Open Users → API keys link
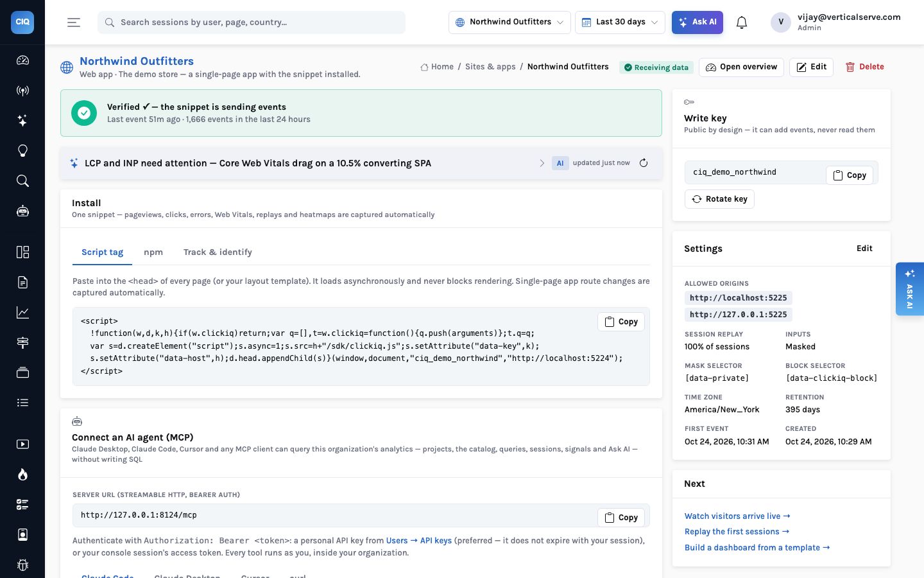Viewport: 924px width, 578px height. (419, 541)
